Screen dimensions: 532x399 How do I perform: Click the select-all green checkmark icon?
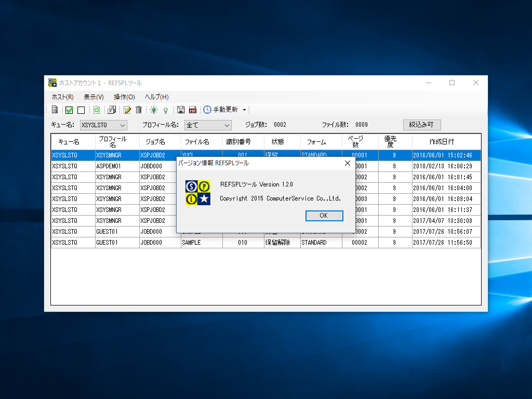click(x=69, y=110)
